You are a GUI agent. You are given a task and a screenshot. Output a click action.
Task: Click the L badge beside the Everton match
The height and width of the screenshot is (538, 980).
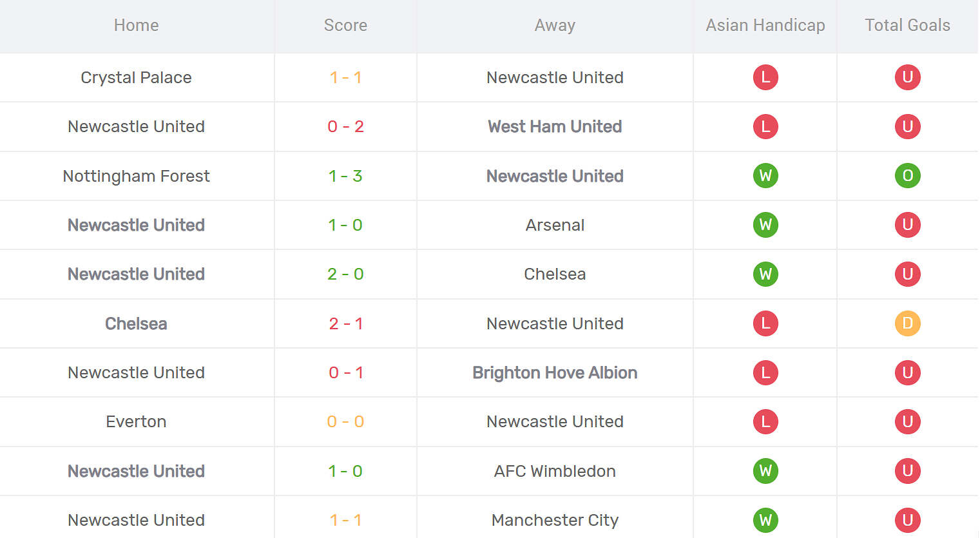765,421
